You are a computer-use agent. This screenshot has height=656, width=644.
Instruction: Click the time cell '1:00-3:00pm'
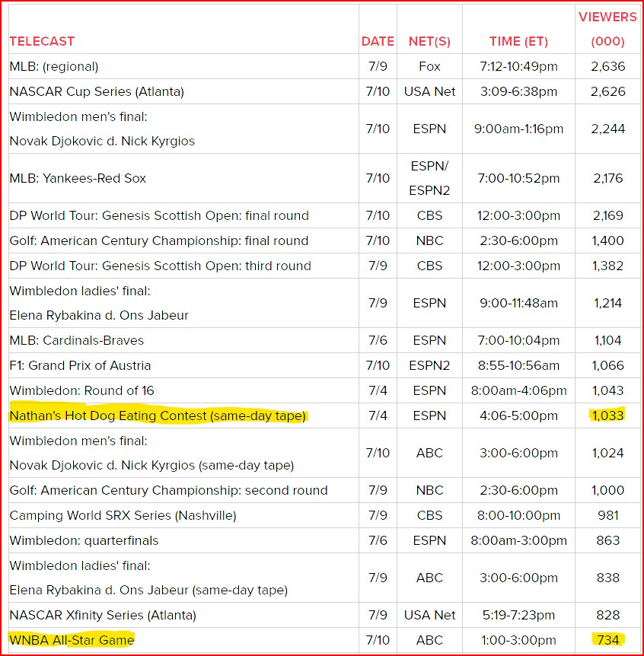pos(518,640)
